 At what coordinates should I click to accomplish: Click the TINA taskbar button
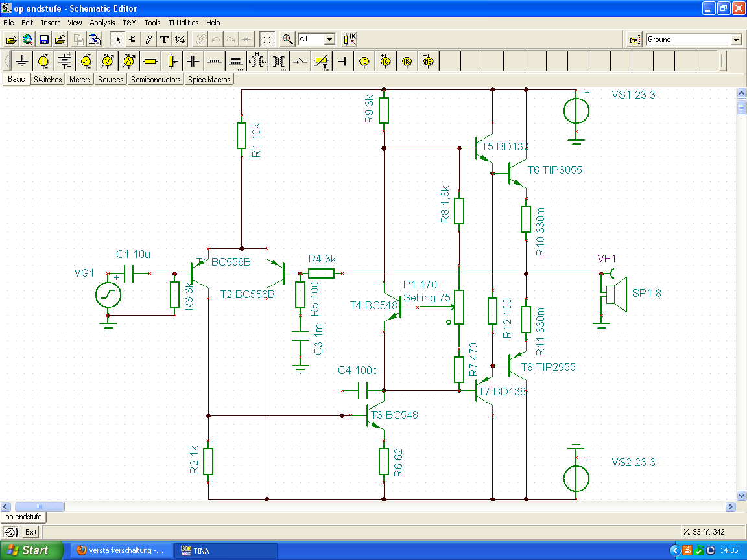[226, 550]
